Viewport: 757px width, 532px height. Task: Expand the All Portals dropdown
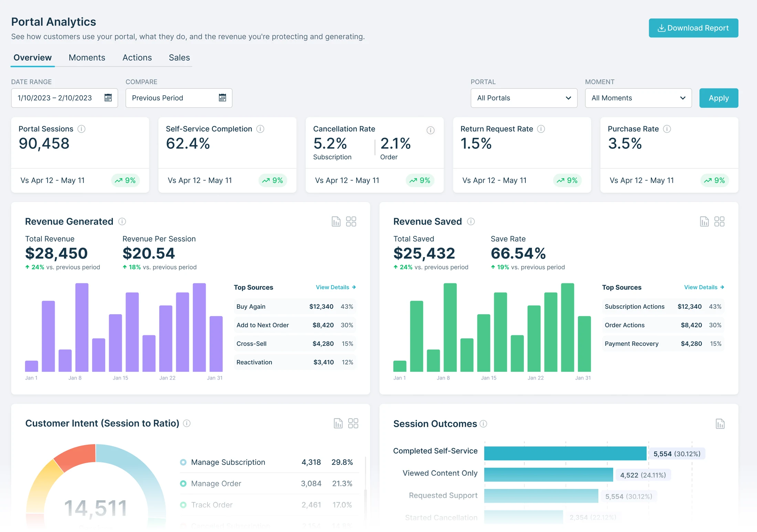524,98
